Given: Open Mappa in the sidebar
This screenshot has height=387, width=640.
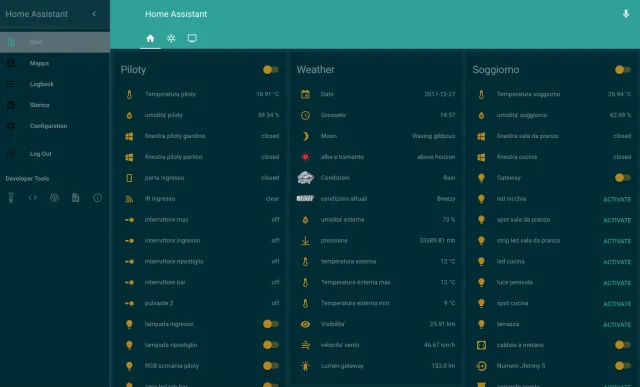Looking at the screenshot, I should click(x=55, y=63).
